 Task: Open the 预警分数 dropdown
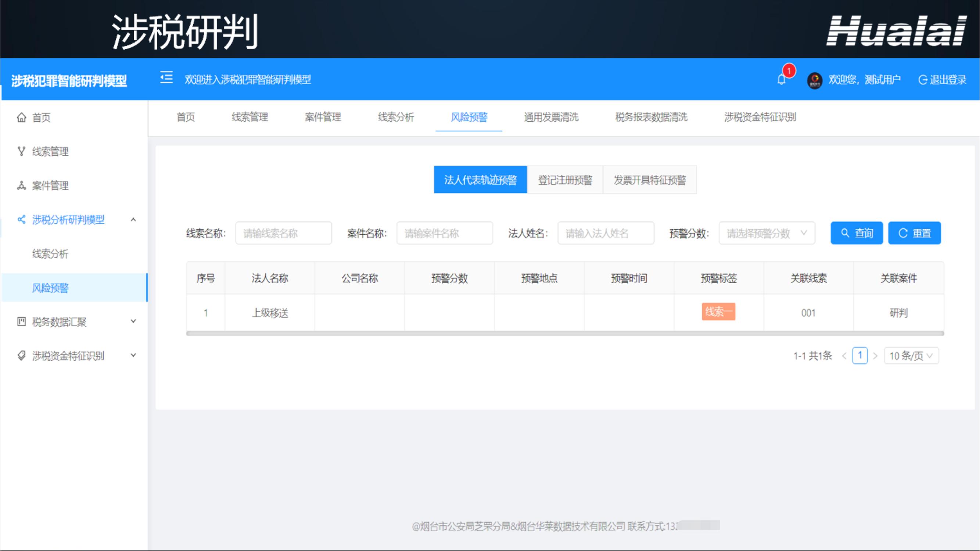coord(767,233)
